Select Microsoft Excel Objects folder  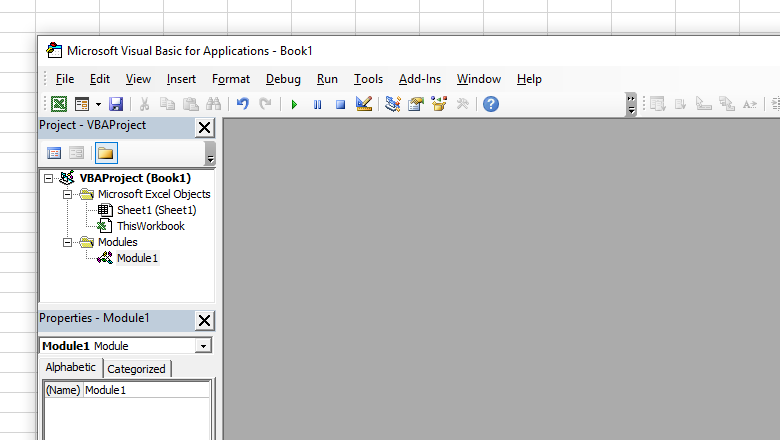[154, 194]
